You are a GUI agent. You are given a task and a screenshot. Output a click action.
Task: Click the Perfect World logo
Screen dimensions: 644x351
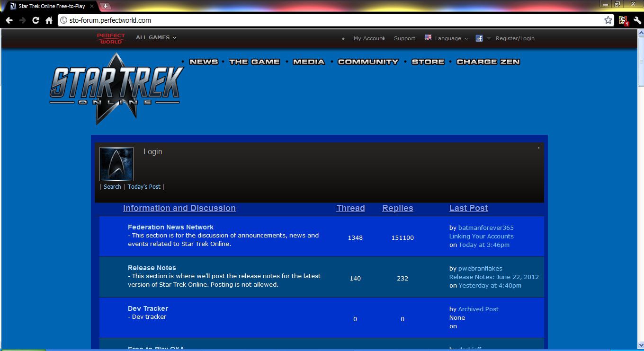tap(111, 38)
